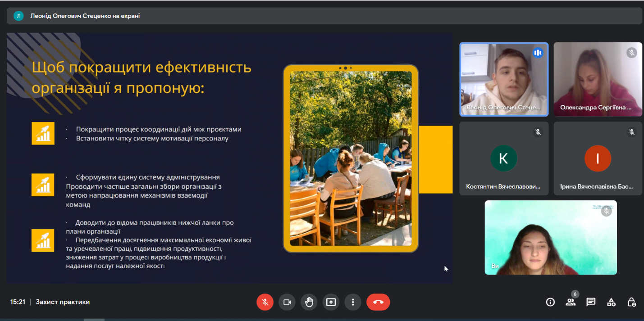Select Костянтин's avatar tile with letter K
This screenshot has height=321, width=644.
point(503,158)
